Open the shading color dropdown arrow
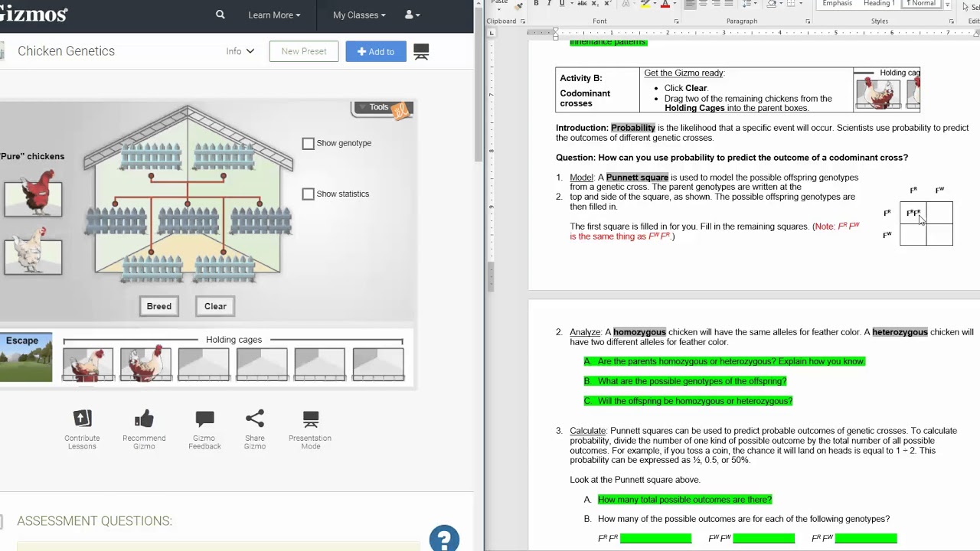The image size is (980, 551). pyautogui.click(x=781, y=3)
